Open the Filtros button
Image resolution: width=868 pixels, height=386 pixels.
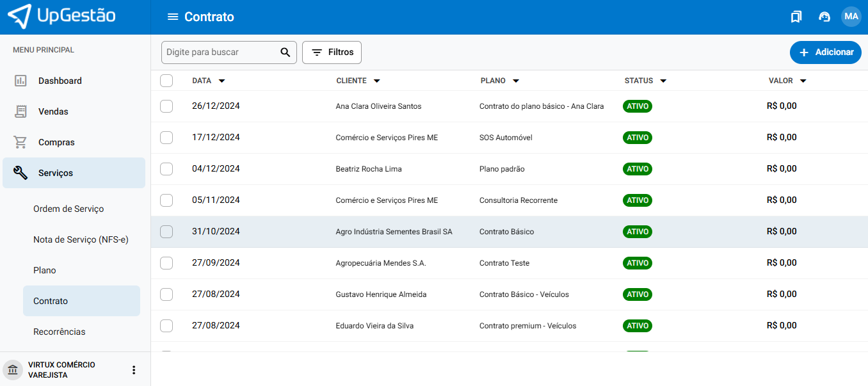[332, 52]
